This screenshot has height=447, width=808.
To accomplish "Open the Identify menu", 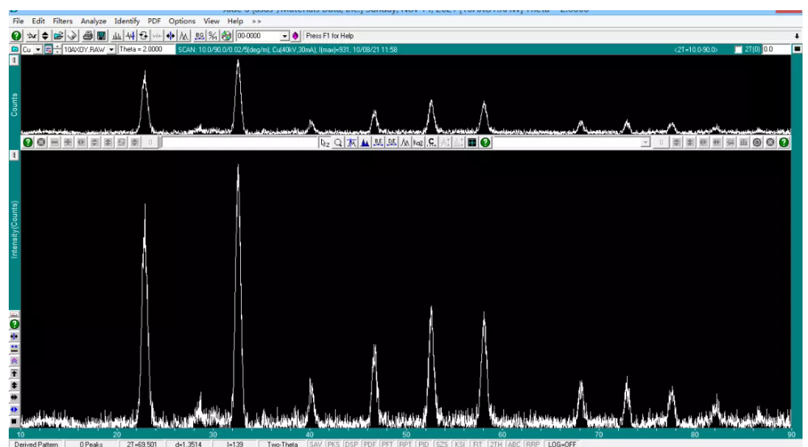I will tap(127, 21).
